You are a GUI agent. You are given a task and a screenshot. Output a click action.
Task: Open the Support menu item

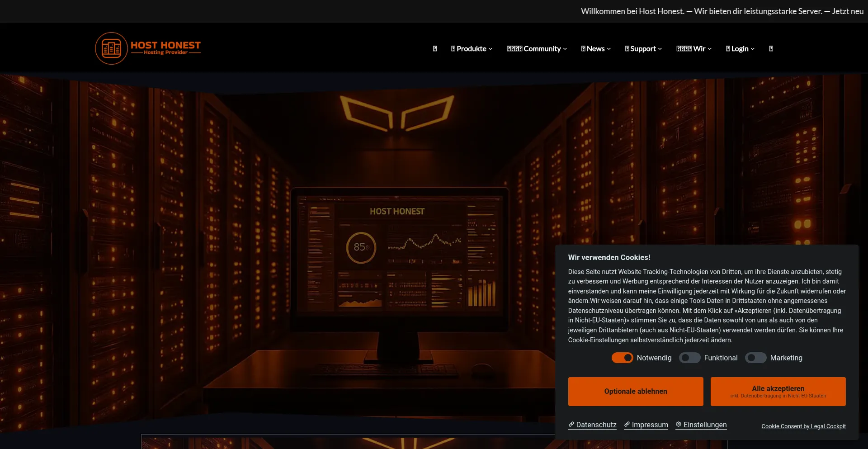pos(643,49)
